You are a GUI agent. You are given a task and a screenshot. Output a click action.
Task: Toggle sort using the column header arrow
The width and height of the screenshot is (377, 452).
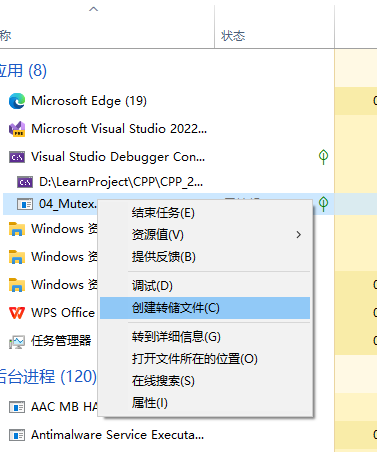(x=94, y=9)
